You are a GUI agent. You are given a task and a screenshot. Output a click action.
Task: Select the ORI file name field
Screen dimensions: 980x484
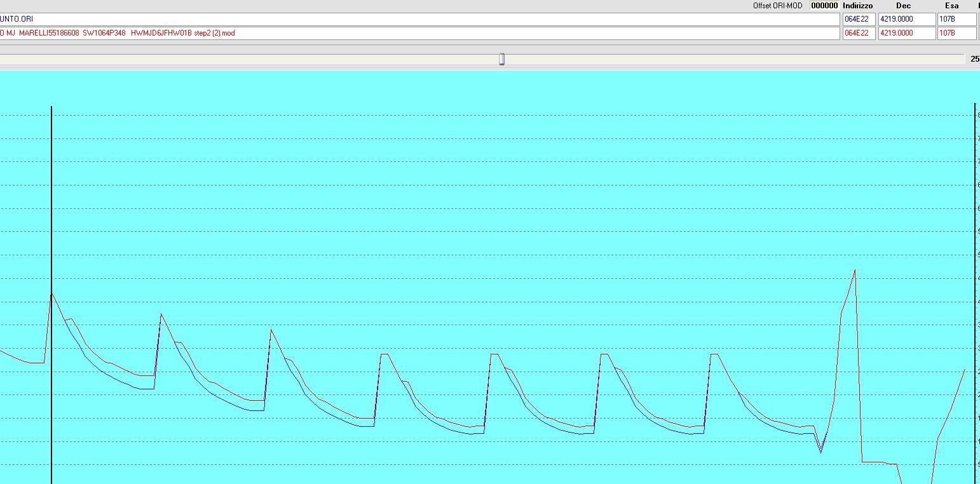[x=419, y=19]
